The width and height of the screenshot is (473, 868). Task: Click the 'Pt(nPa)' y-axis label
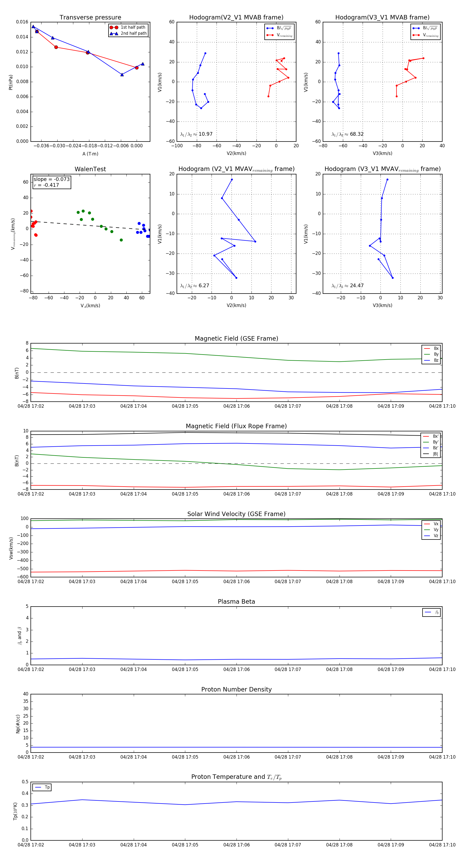[11, 82]
